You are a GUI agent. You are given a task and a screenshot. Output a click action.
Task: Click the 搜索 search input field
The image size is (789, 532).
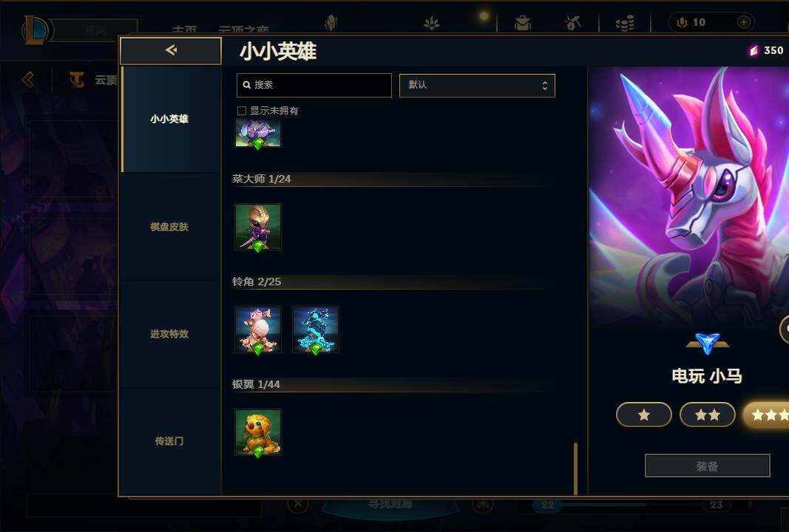[x=314, y=85]
